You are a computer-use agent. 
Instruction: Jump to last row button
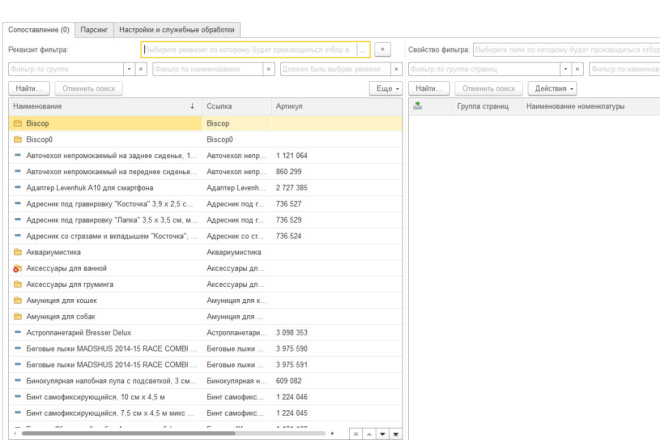pyautogui.click(x=396, y=434)
